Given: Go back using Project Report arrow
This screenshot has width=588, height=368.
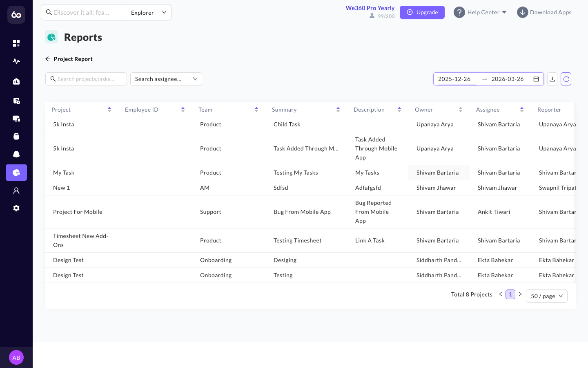Looking at the screenshot, I should [48, 59].
